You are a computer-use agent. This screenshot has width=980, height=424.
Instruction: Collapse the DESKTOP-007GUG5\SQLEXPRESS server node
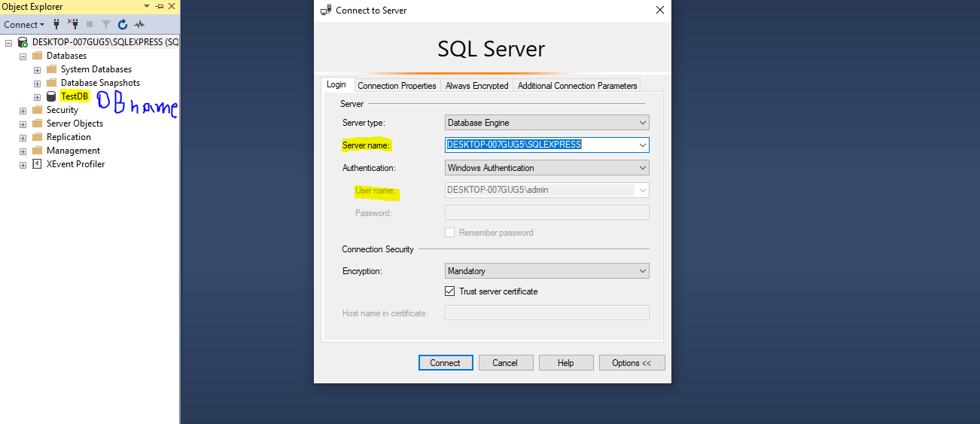pos(8,43)
